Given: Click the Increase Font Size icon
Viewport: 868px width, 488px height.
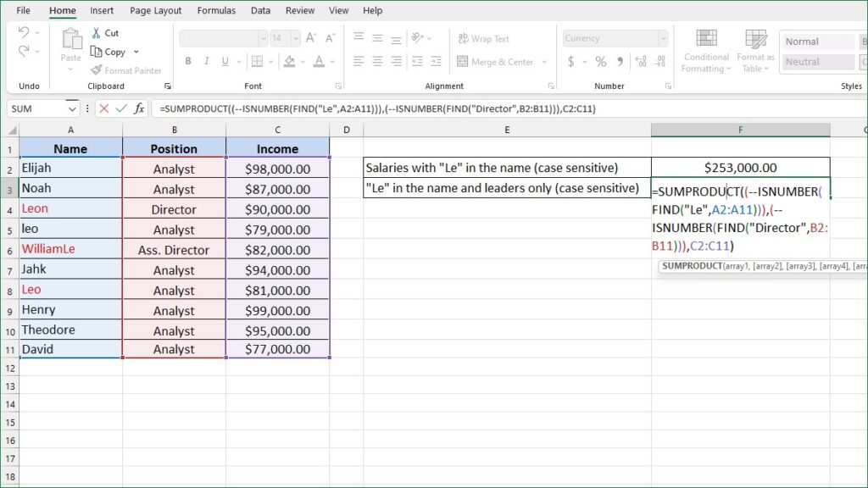Looking at the screenshot, I should pyautogui.click(x=310, y=38).
